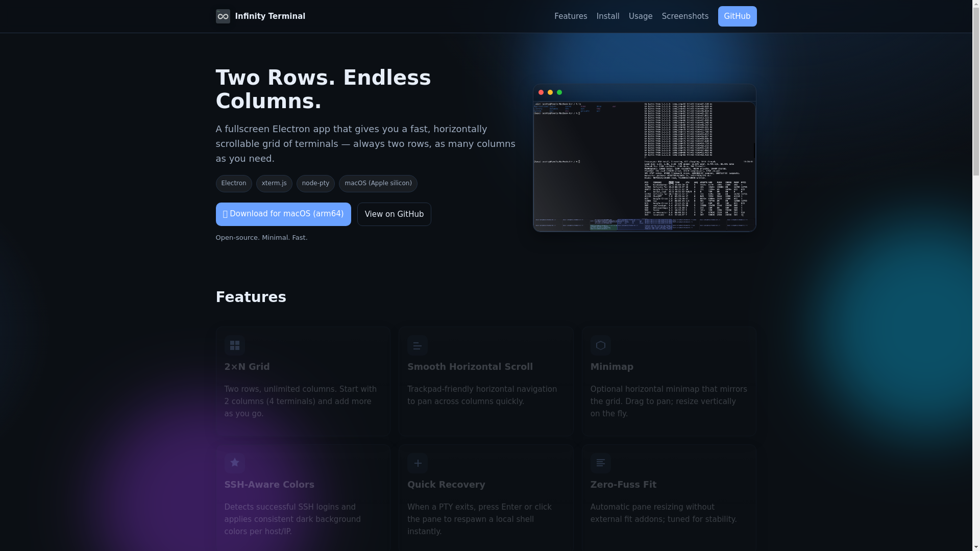The height and width of the screenshot is (551, 980).
Task: Open the terminal screenshot preview
Action: (x=645, y=166)
